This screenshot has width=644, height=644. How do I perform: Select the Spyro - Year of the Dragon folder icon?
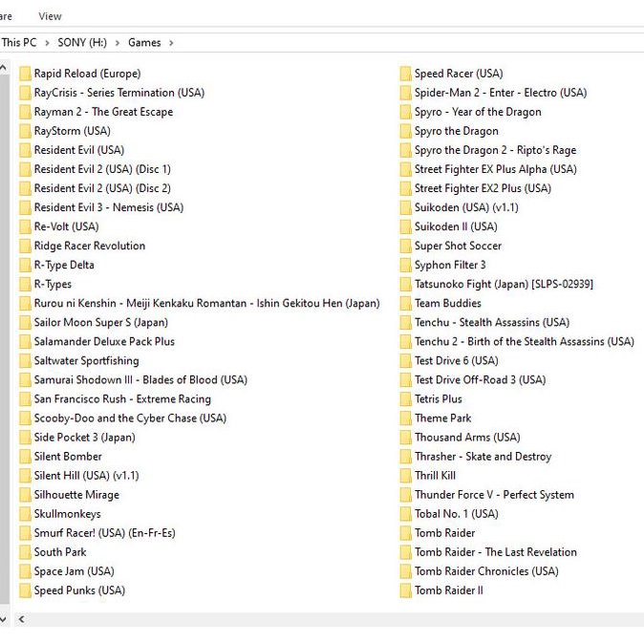coord(405,112)
